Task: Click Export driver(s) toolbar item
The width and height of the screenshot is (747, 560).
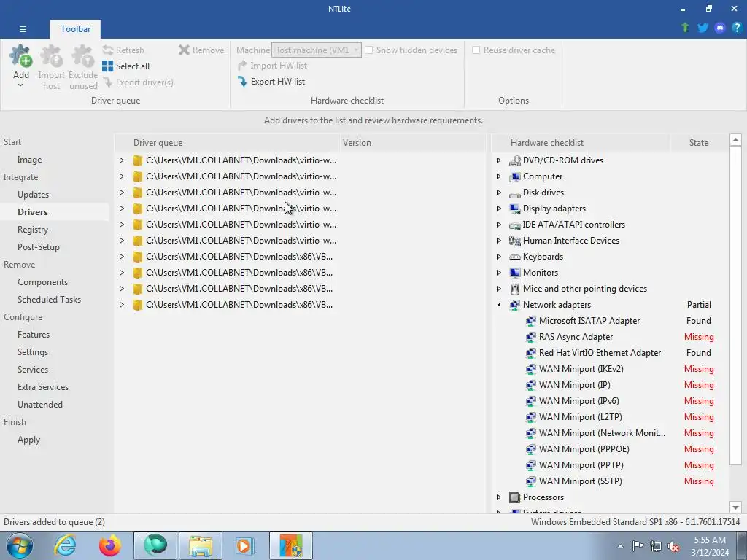Action: coord(138,82)
